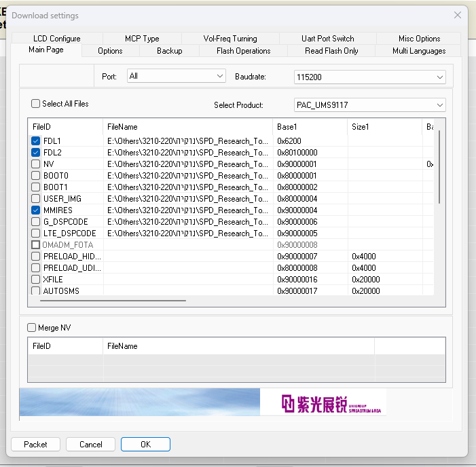The width and height of the screenshot is (476, 467).
Task: Select the Read Flash Only tab
Action: click(x=331, y=51)
